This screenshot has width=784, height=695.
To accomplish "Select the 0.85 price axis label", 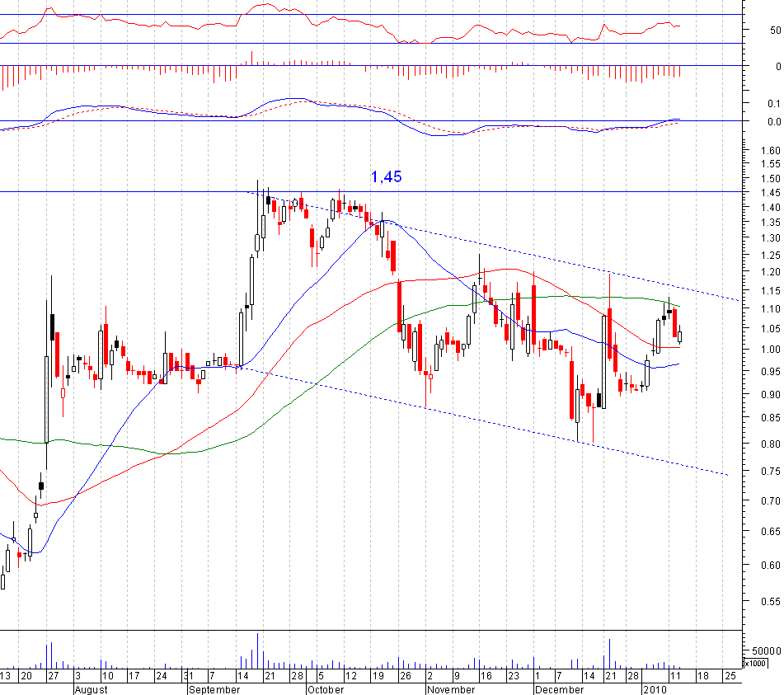I will pos(771,417).
